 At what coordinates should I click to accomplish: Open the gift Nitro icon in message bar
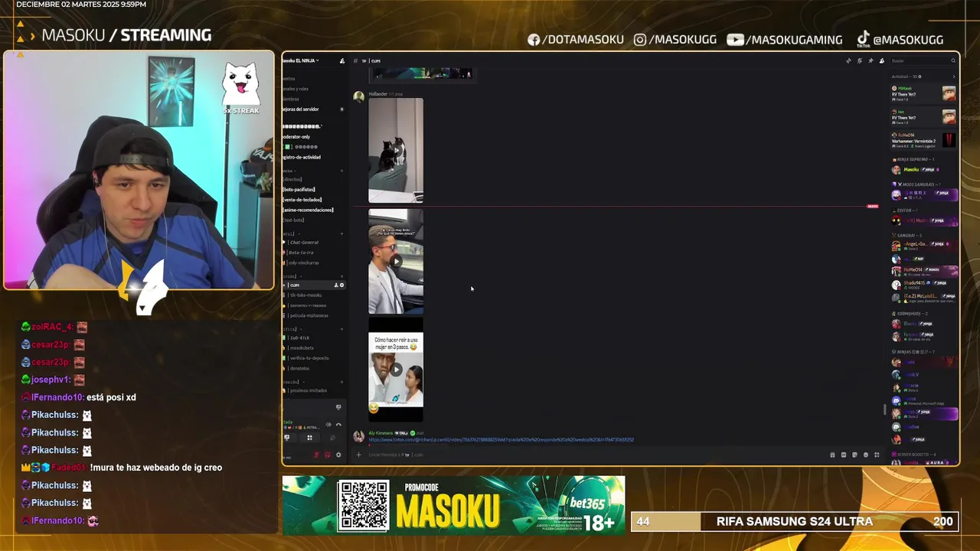(x=832, y=455)
